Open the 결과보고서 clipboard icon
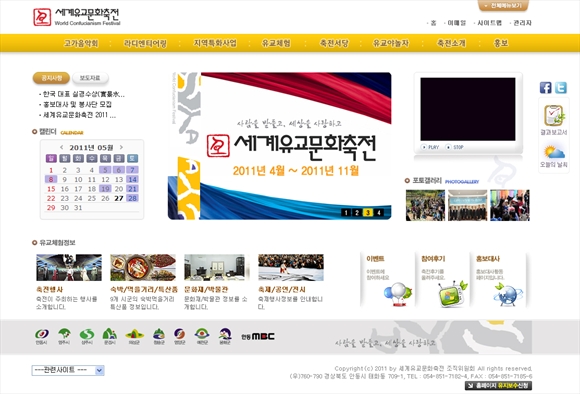580x394 pixels. click(x=554, y=116)
